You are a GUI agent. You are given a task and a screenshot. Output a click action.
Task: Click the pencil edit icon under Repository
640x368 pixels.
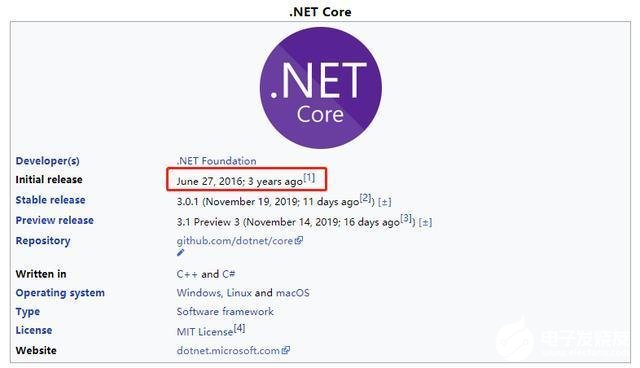(x=180, y=253)
